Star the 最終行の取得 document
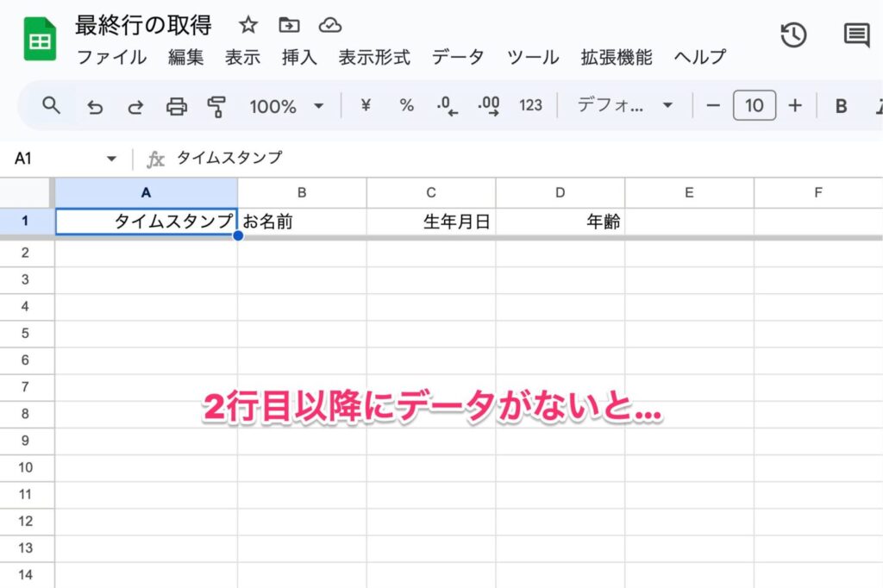The width and height of the screenshot is (883, 588). [247, 25]
